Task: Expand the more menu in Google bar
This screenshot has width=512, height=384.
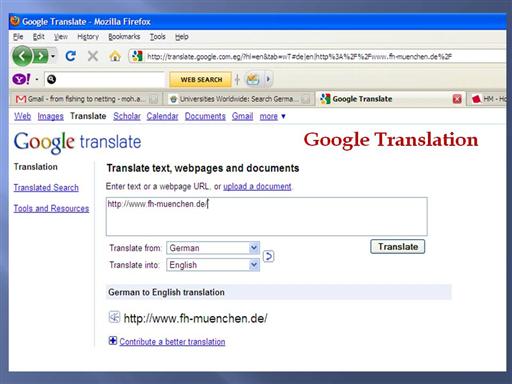Action: click(x=272, y=116)
